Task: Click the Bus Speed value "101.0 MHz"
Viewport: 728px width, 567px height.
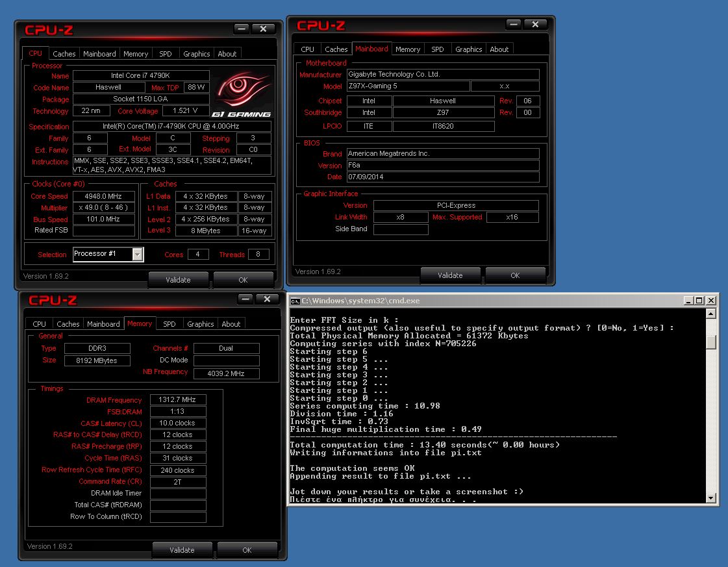Action: click(x=103, y=219)
